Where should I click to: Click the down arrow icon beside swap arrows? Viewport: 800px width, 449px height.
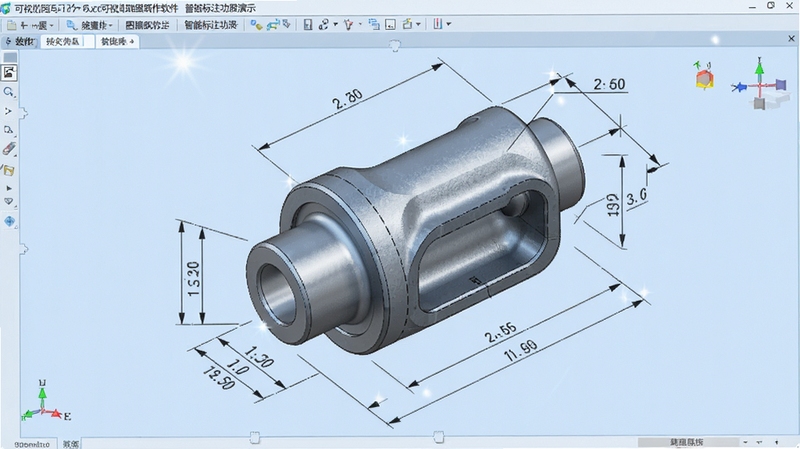[287, 24]
